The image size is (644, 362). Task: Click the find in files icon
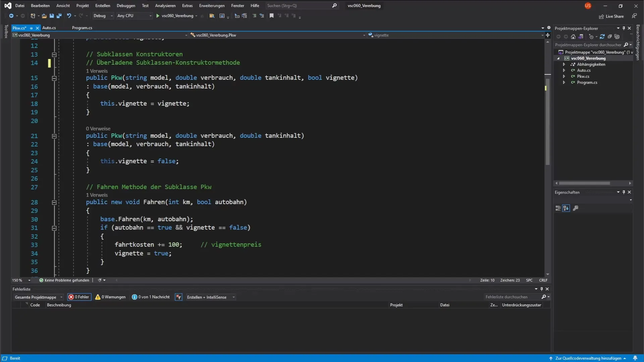tap(212, 16)
